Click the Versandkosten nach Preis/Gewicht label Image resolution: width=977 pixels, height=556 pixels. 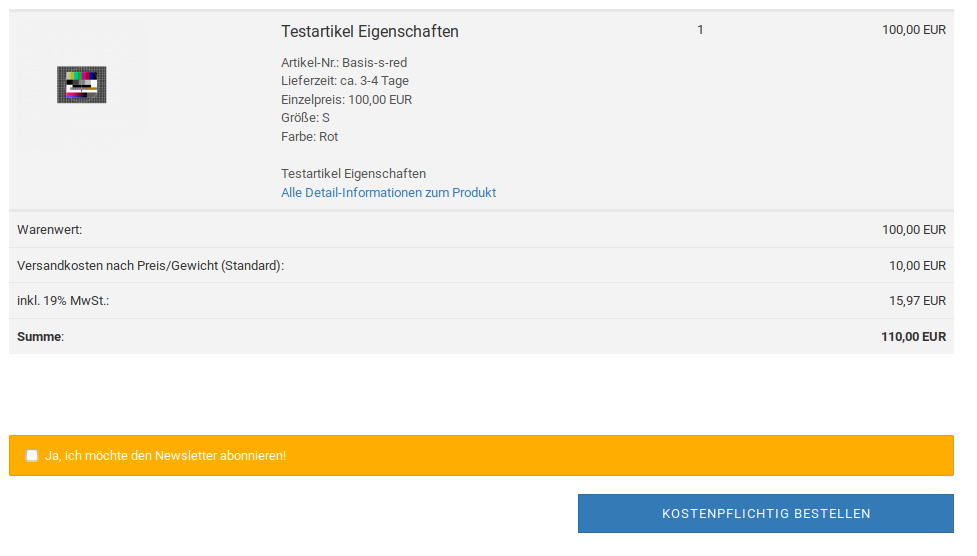click(x=150, y=266)
